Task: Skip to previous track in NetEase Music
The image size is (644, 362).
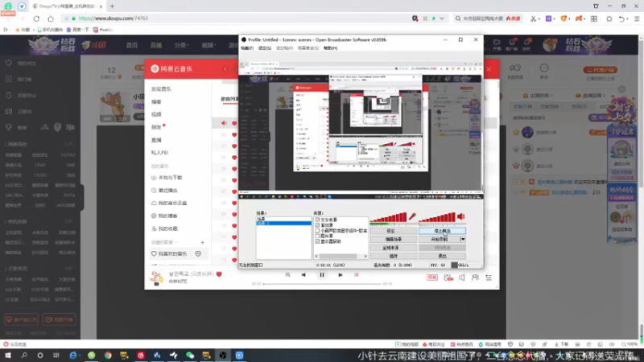Action: [303, 275]
